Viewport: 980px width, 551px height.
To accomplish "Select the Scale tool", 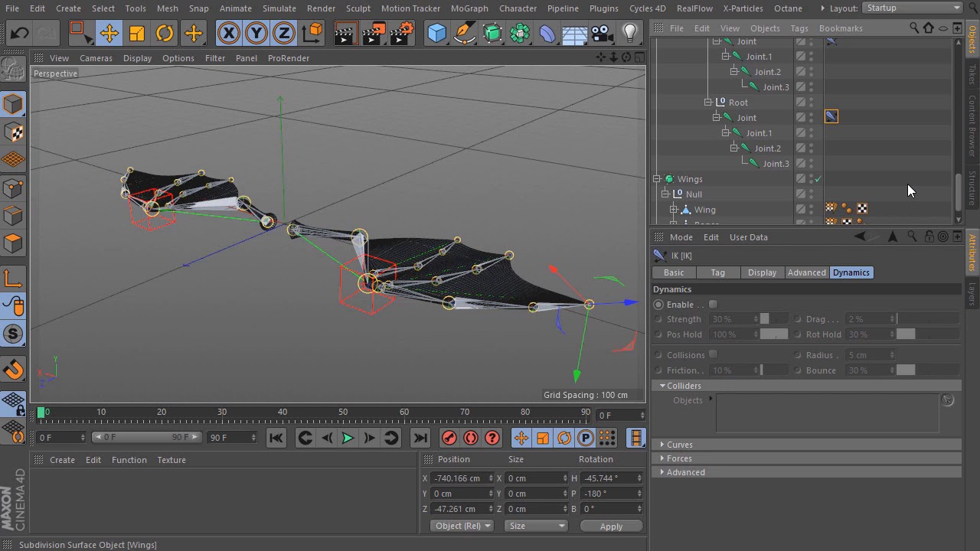I will pyautogui.click(x=137, y=33).
